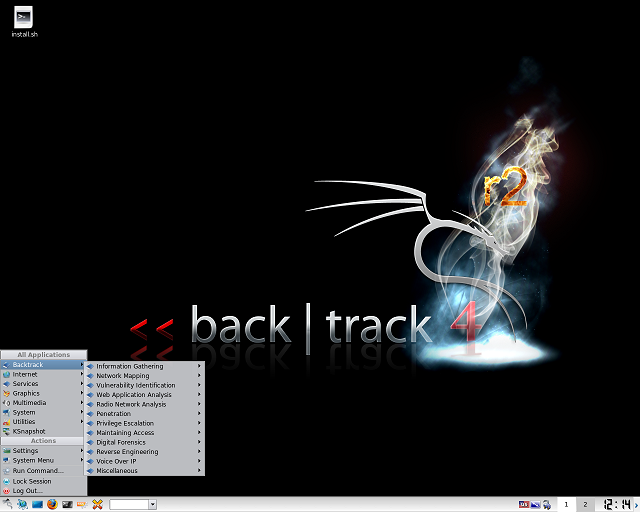Screen dimensions: 640x512
Task: Open the Internet menu entry
Action: (43, 374)
